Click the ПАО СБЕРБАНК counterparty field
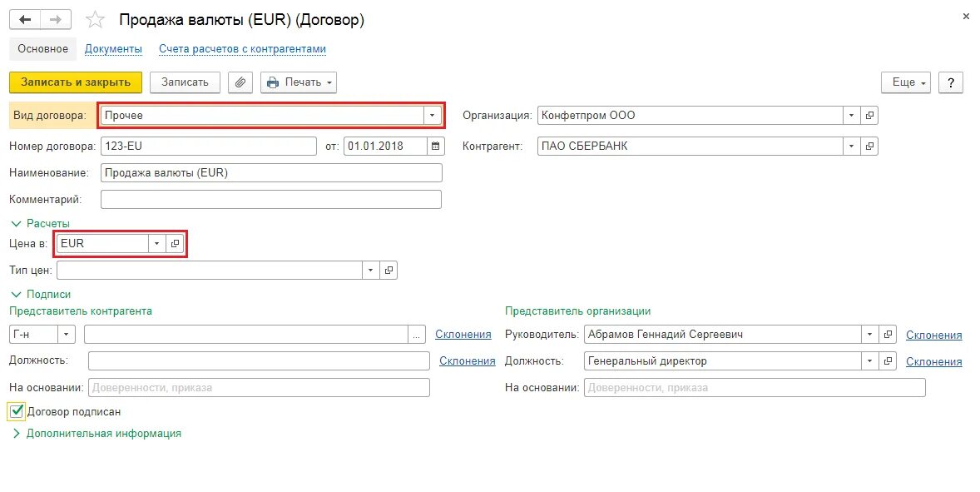The width and height of the screenshot is (980, 492). (x=690, y=147)
